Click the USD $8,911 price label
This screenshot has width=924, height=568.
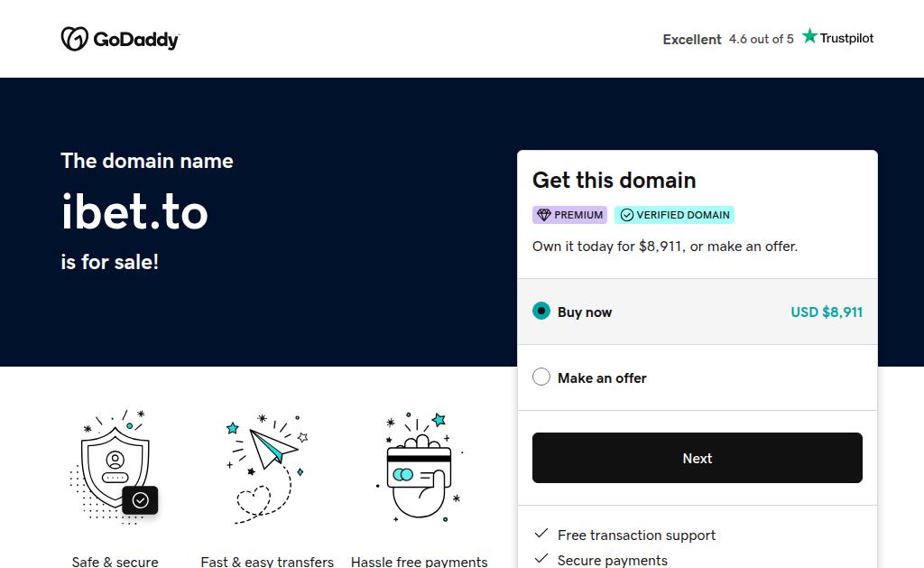[827, 312]
